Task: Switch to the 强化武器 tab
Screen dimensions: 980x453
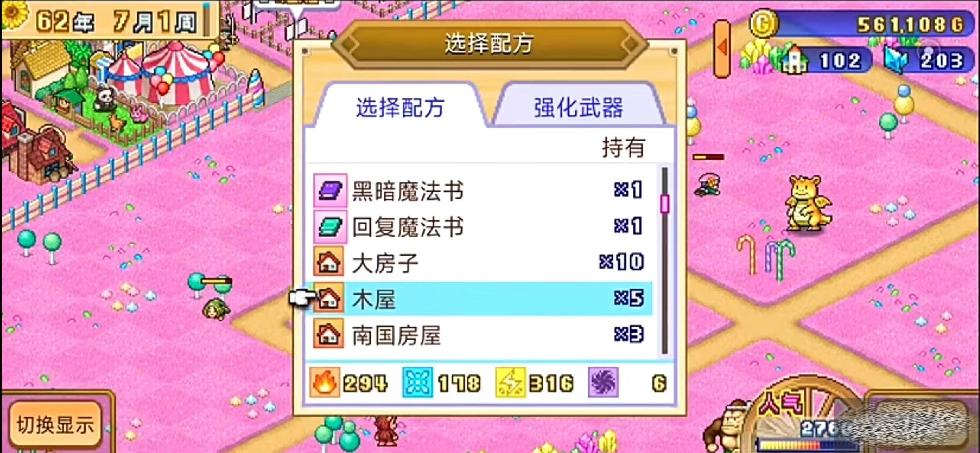Action: click(x=579, y=107)
